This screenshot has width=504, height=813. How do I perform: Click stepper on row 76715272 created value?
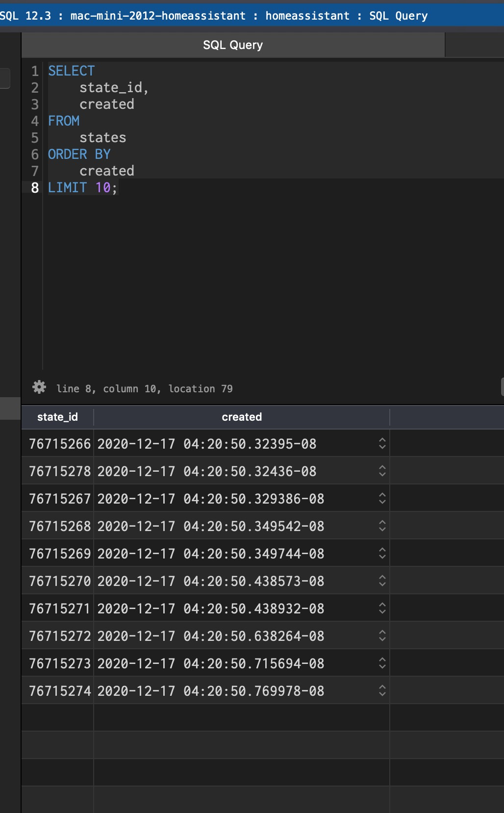382,636
